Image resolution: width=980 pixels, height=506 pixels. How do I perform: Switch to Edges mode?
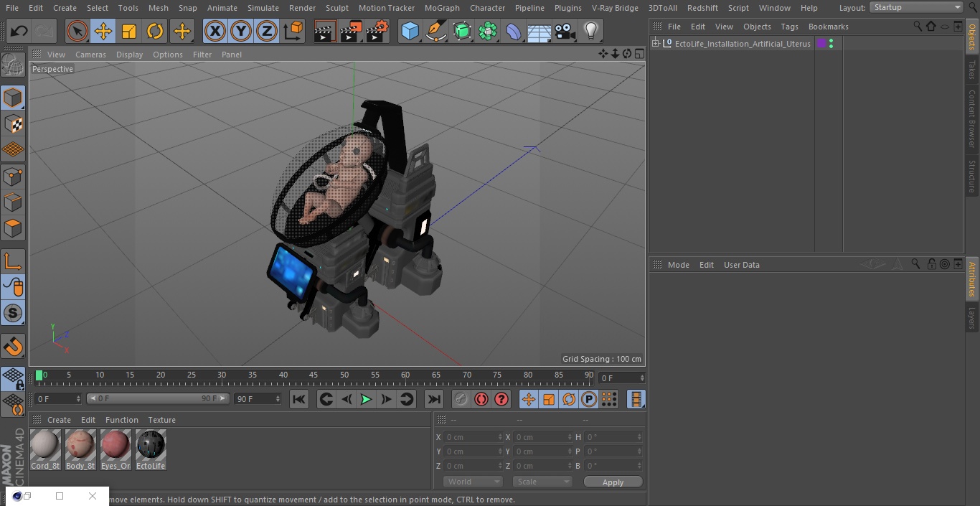13,202
